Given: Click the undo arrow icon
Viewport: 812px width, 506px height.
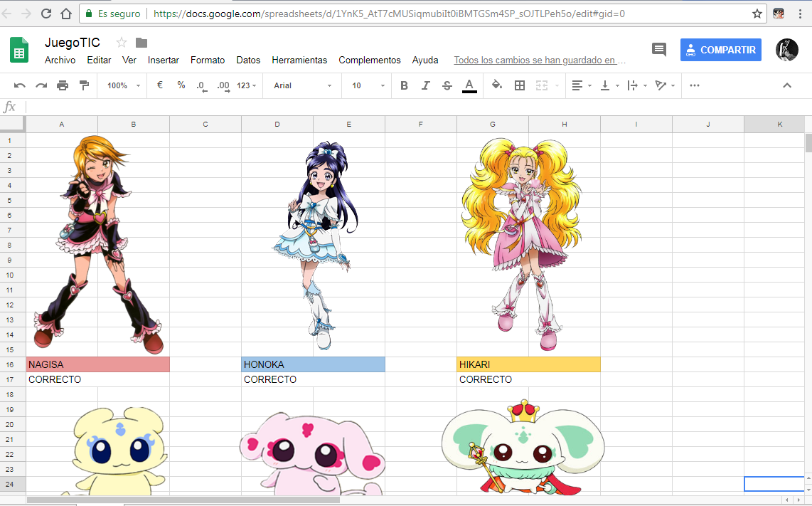Looking at the screenshot, I should pyautogui.click(x=20, y=85).
